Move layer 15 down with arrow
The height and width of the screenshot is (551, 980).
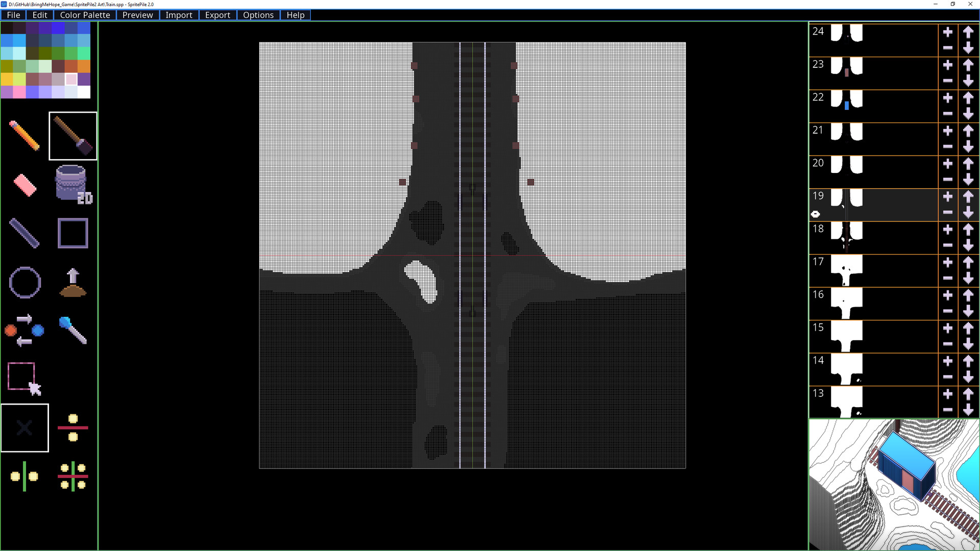(968, 344)
